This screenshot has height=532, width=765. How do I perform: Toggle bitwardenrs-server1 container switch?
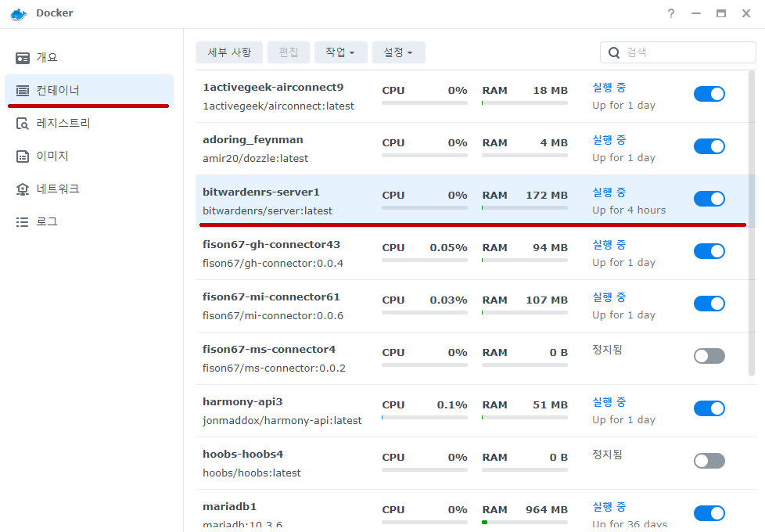709,199
